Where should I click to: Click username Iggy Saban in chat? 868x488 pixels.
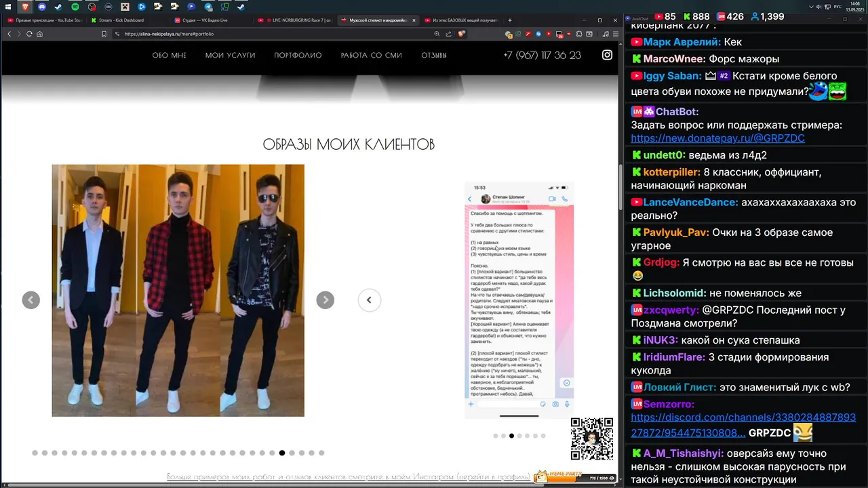(x=672, y=76)
